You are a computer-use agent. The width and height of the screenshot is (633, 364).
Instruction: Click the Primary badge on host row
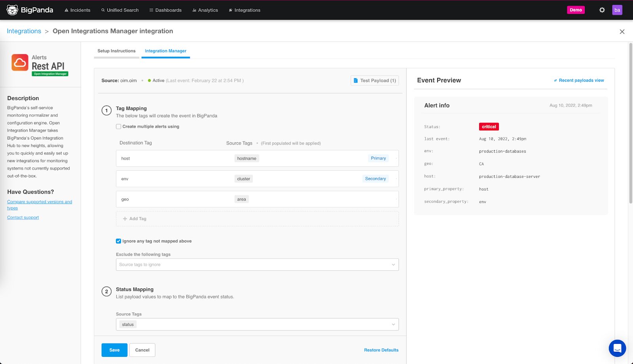(378, 158)
